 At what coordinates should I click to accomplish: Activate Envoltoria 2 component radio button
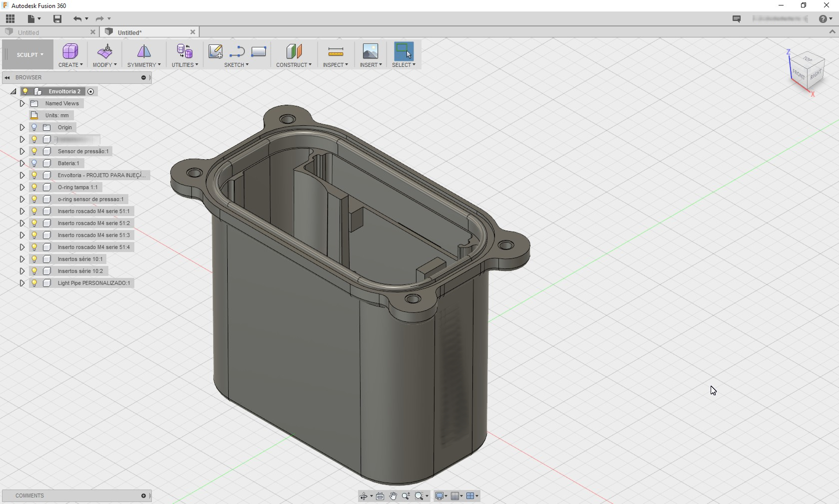pyautogui.click(x=90, y=91)
